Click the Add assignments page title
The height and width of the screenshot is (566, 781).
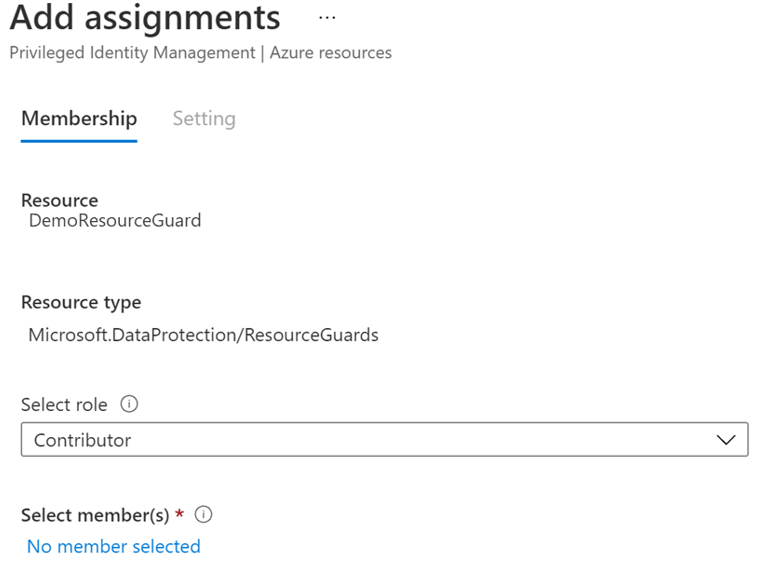(145, 18)
